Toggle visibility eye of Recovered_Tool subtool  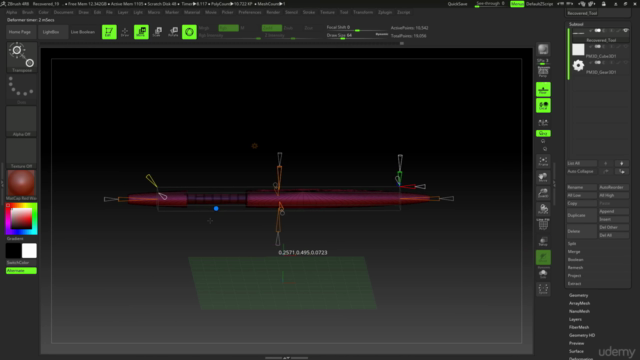(x=626, y=31)
